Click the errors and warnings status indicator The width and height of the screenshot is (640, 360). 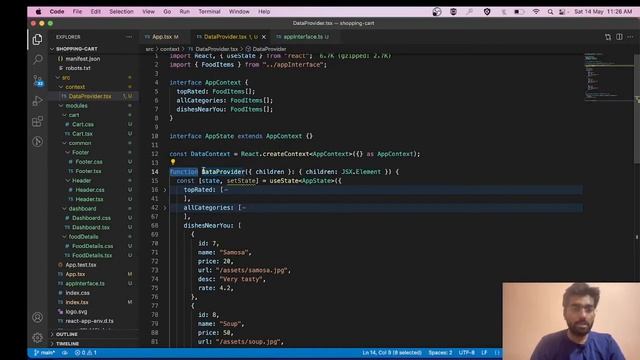pos(86,353)
